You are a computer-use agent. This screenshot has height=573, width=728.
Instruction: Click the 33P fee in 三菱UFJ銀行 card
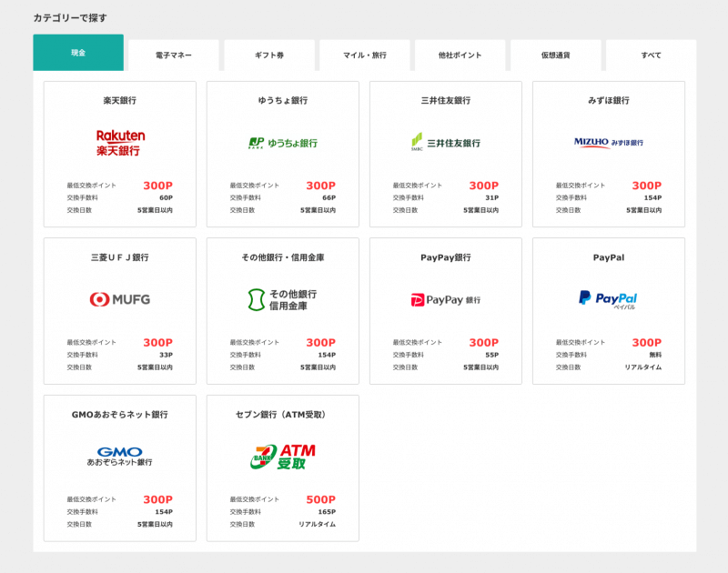tap(167, 355)
